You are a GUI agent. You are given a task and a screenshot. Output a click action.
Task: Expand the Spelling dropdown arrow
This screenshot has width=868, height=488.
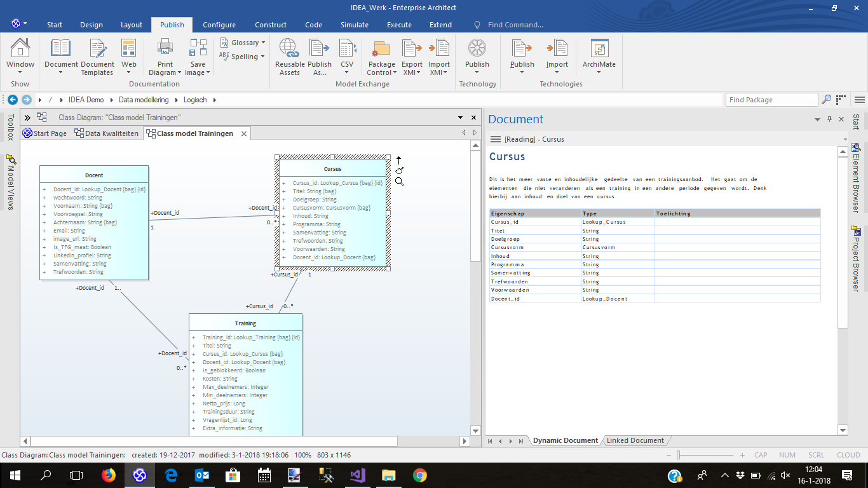click(x=263, y=57)
